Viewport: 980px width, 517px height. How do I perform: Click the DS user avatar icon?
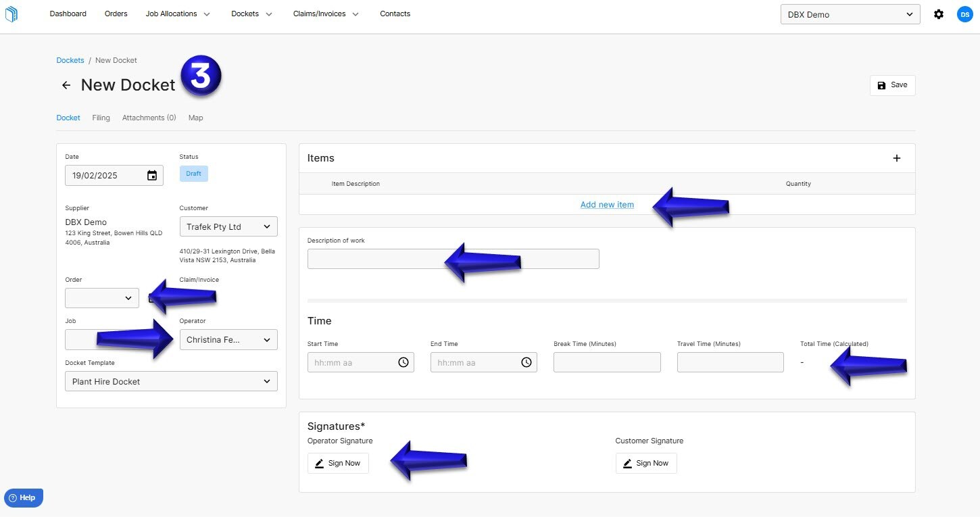pyautogui.click(x=964, y=14)
